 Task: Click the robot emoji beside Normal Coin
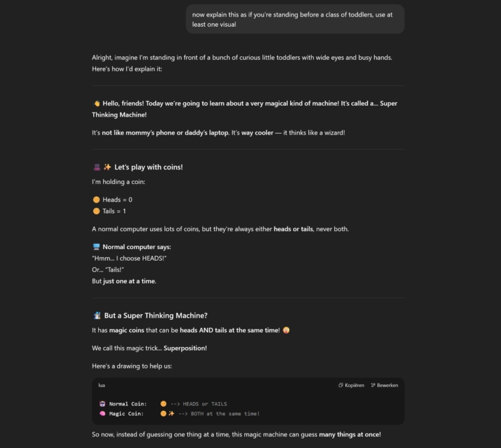pos(102,403)
